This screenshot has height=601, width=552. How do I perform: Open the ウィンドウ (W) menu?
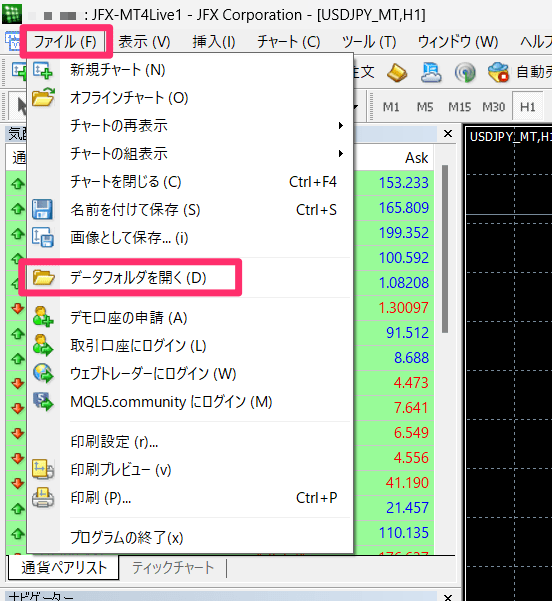click(x=458, y=41)
